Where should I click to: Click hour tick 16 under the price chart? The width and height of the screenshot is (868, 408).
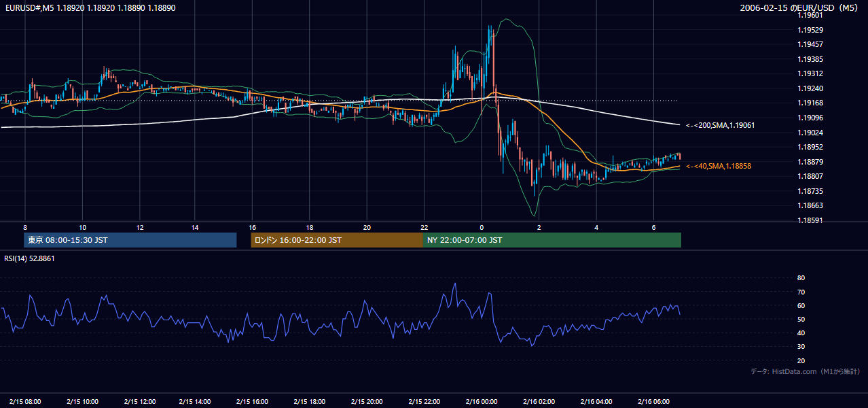click(253, 227)
